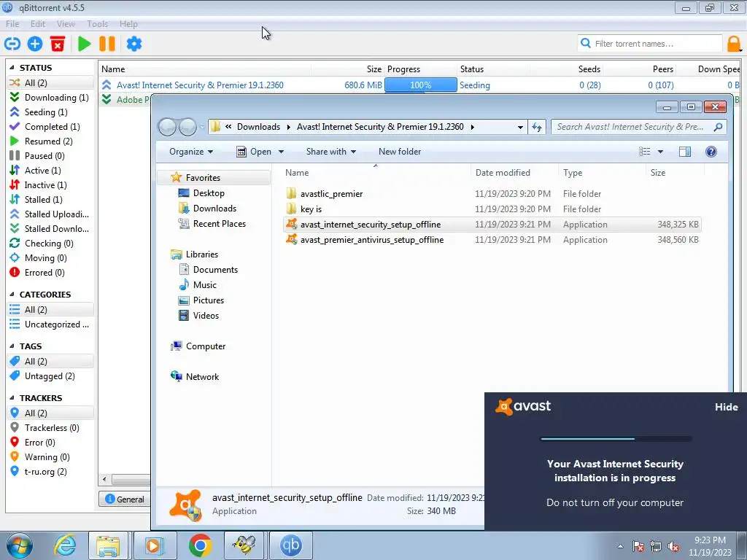Click into the Filter torrent names field
The image size is (747, 560).
(x=650, y=44)
